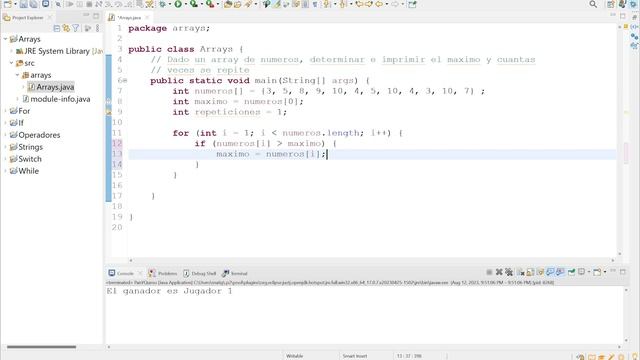640x360 pixels.
Task: Select Arrays.java in the project tree
Action: pos(51,87)
